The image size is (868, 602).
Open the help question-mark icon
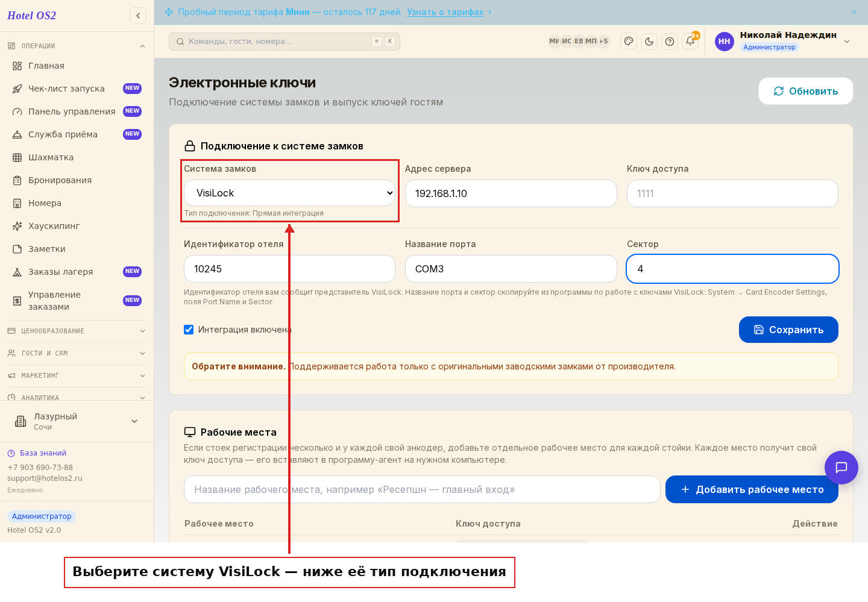point(670,42)
